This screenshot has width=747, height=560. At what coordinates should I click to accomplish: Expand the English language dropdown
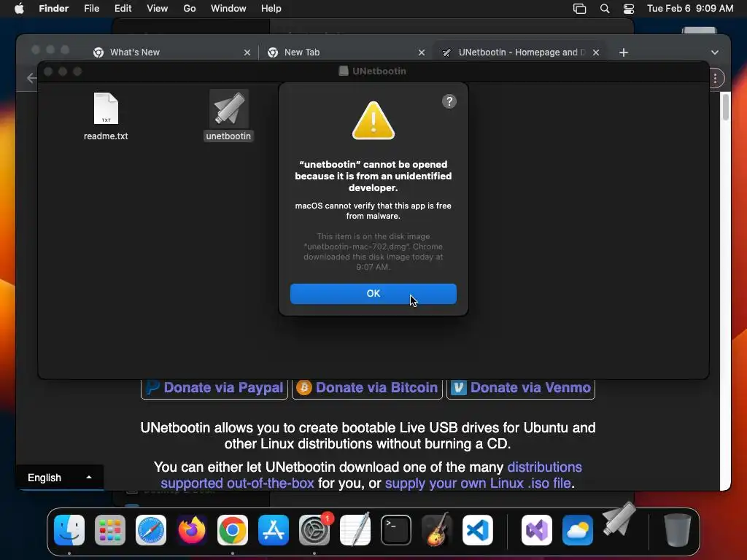60,478
